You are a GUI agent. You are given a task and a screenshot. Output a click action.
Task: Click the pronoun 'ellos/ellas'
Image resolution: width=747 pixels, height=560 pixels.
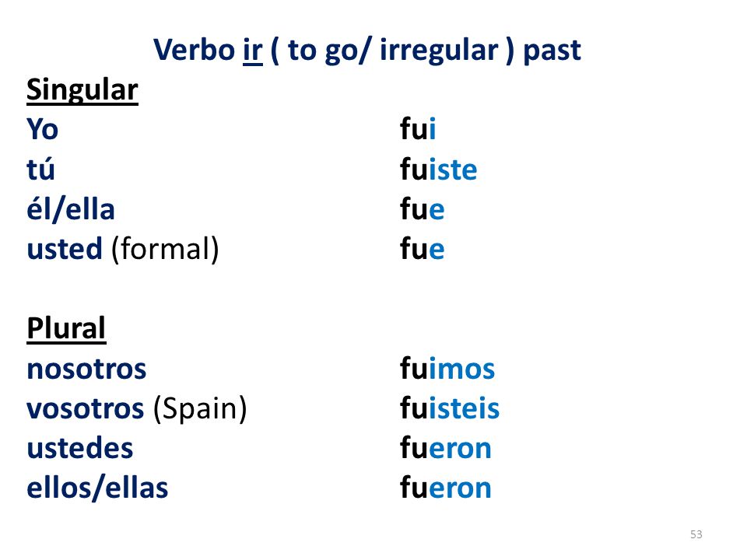click(97, 488)
